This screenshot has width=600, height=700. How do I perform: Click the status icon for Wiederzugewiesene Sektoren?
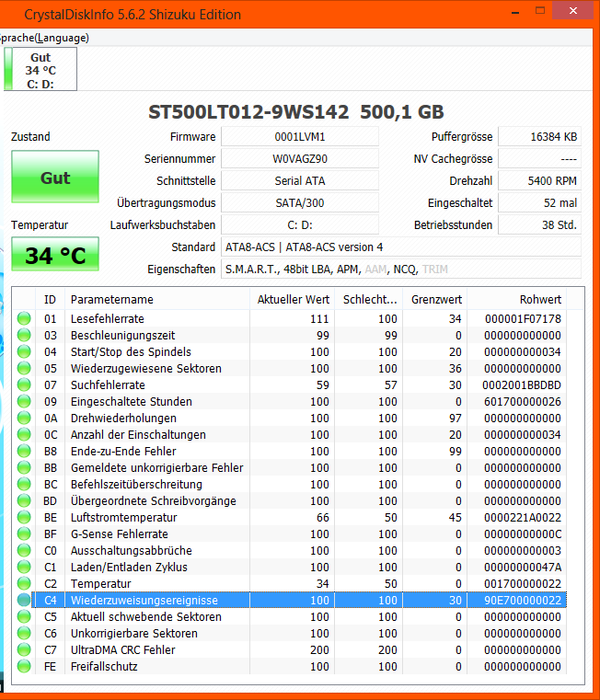[24, 368]
